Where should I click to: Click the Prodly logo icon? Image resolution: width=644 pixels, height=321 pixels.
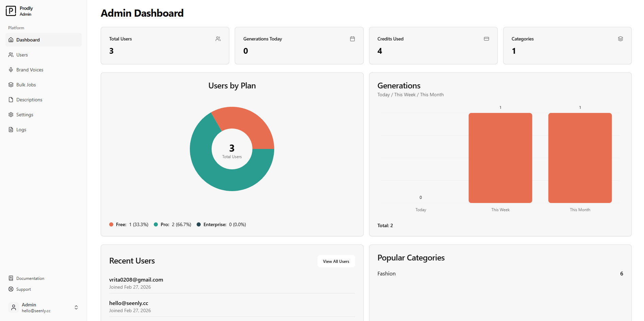(x=11, y=11)
